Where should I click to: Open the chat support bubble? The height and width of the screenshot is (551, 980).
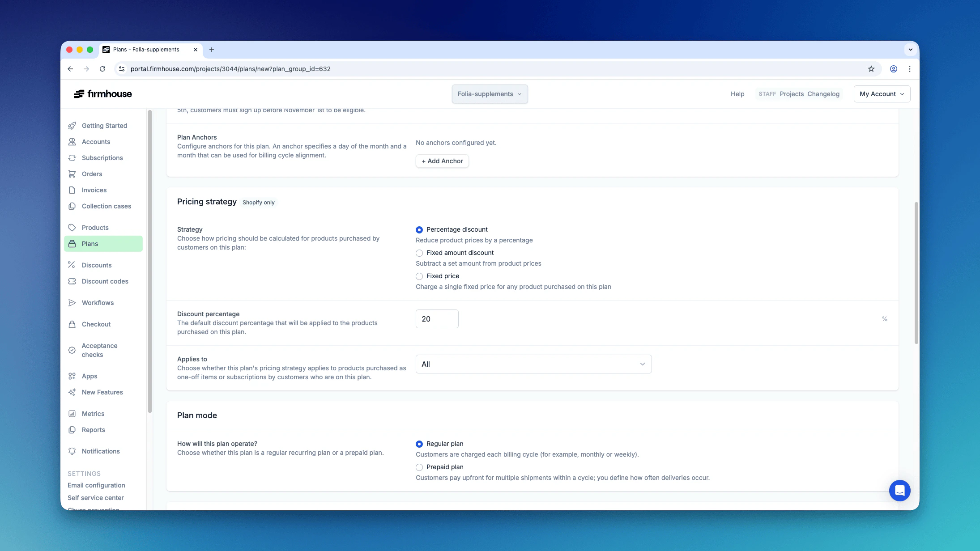coord(899,491)
